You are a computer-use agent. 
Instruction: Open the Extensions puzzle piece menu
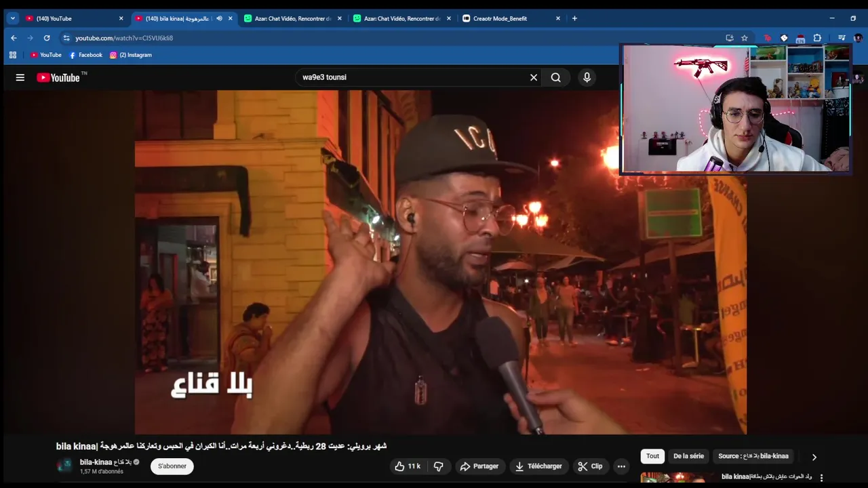[x=817, y=38]
